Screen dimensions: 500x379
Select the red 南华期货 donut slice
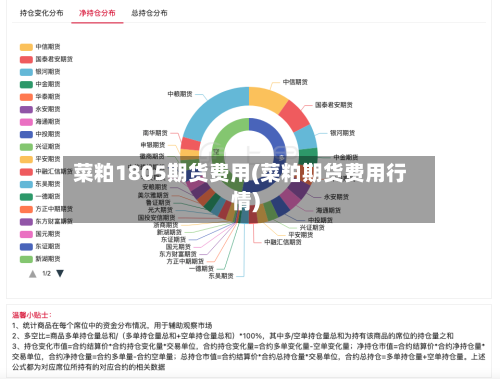tap(190, 144)
